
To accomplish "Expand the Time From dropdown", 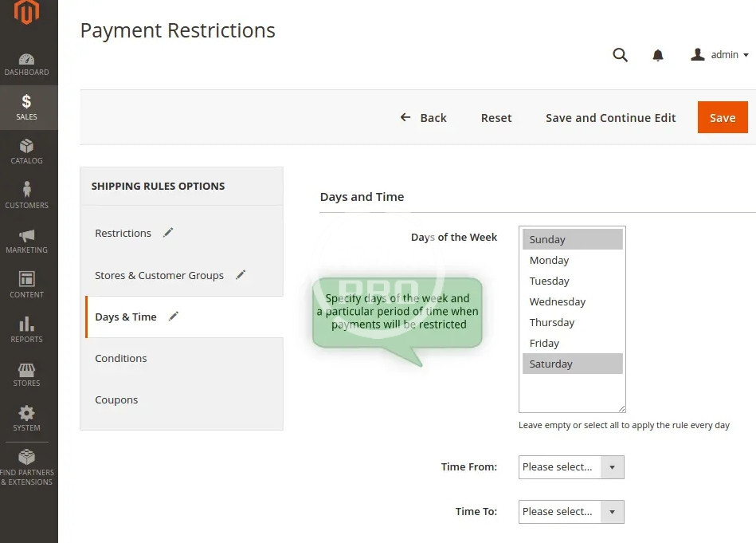I will tap(570, 467).
